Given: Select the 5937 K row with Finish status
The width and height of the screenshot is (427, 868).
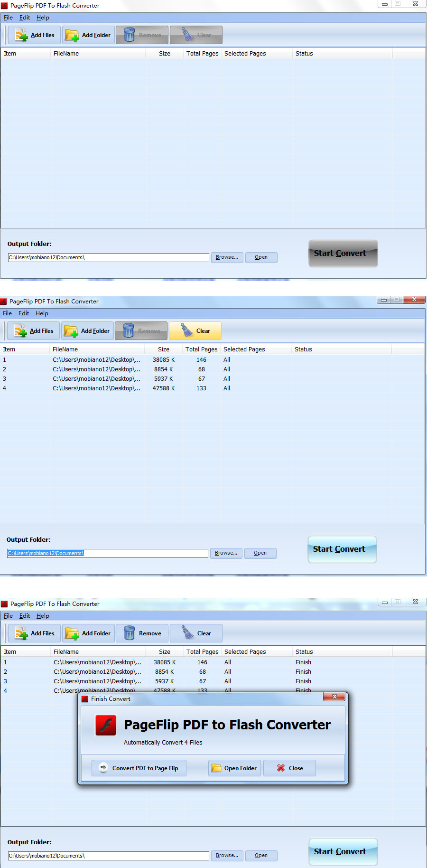Looking at the screenshot, I should 213,681.
